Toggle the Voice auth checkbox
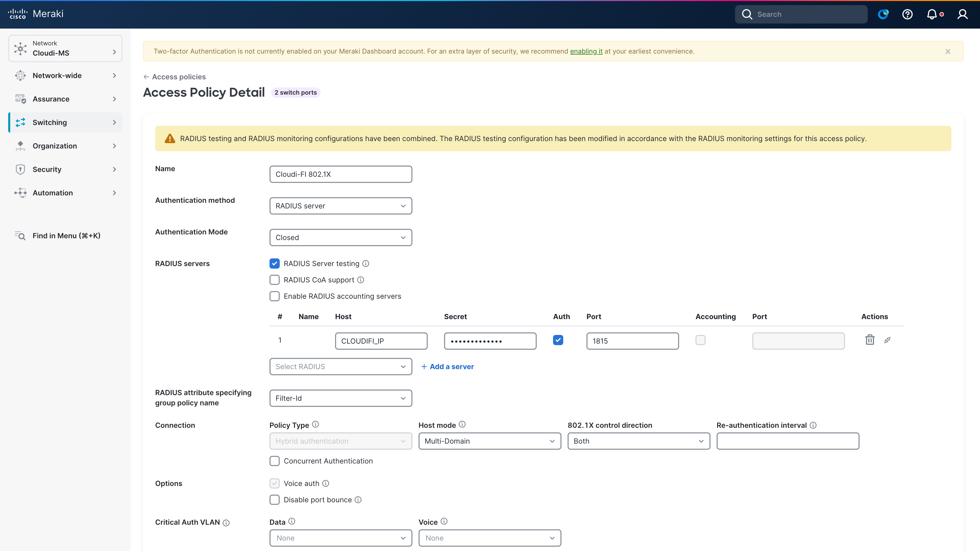This screenshot has width=980, height=551. pos(274,483)
